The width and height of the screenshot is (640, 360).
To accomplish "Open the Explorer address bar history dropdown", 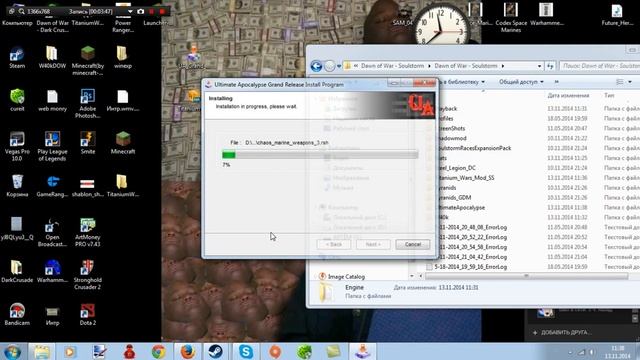I will [x=540, y=66].
